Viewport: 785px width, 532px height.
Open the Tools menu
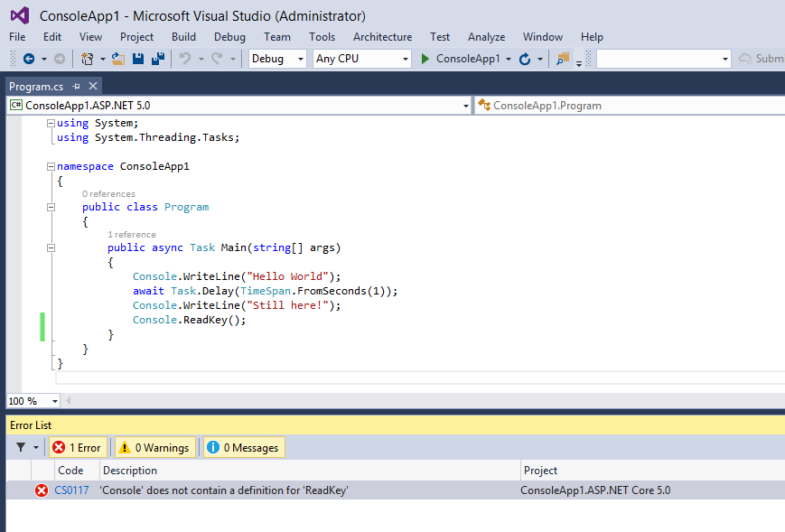(322, 37)
